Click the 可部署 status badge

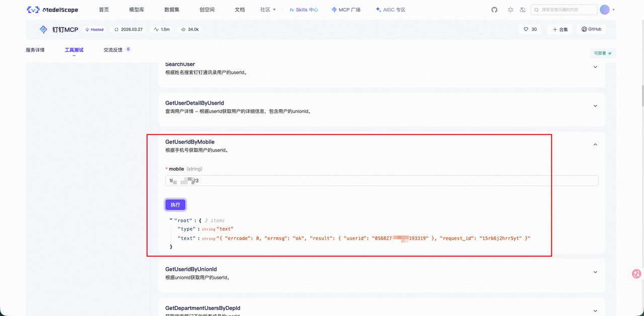[x=603, y=53]
